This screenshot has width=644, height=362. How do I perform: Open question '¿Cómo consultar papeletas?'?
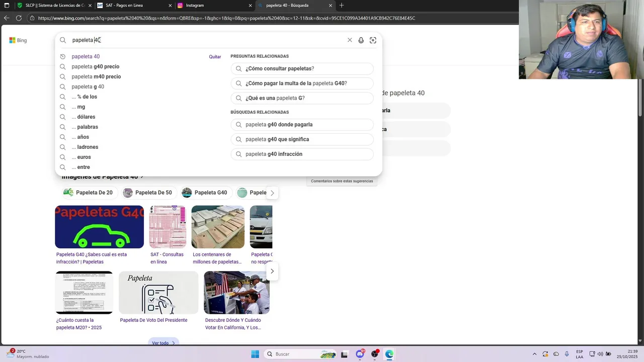[302, 68]
